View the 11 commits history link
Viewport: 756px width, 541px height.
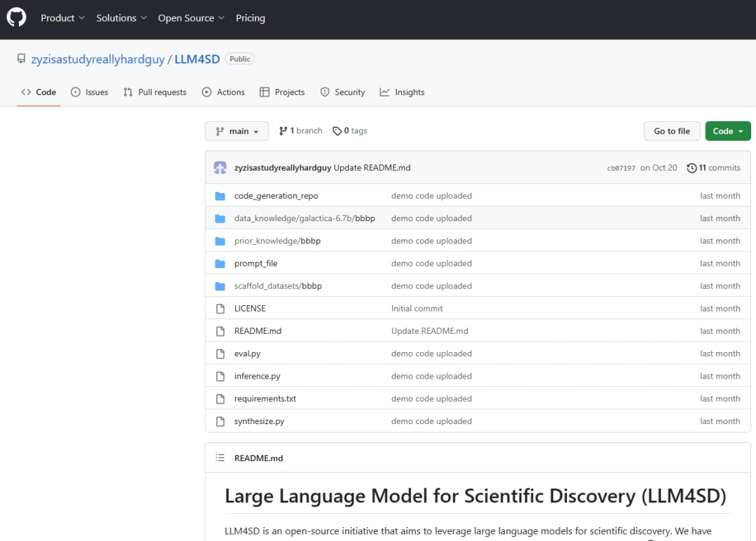[x=713, y=168]
